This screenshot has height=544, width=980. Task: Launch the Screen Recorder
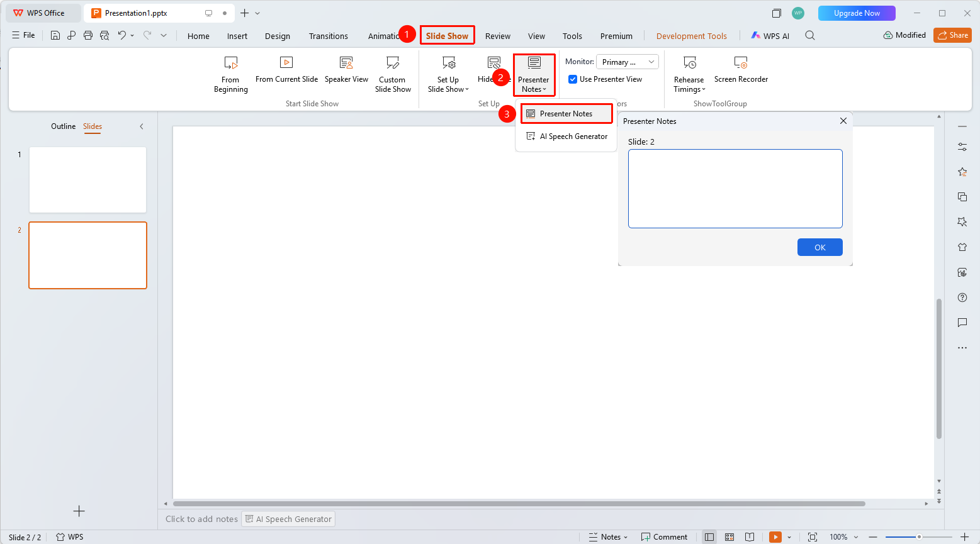click(x=741, y=70)
